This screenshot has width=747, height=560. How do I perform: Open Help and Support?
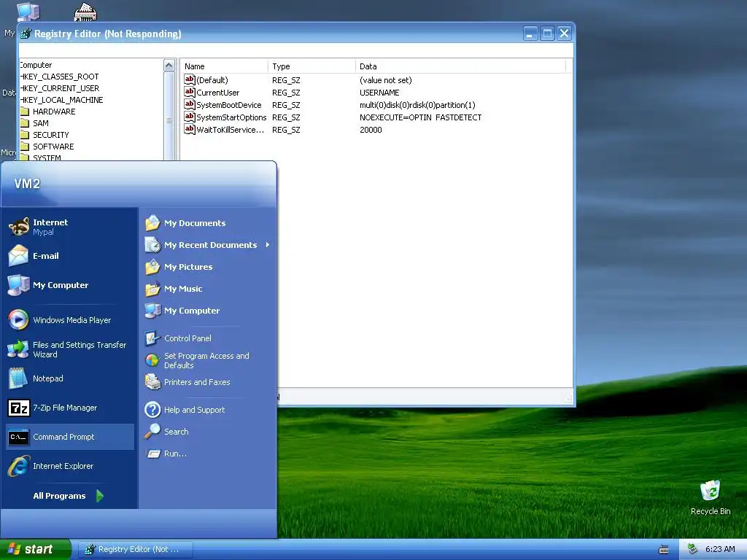click(x=209, y=410)
